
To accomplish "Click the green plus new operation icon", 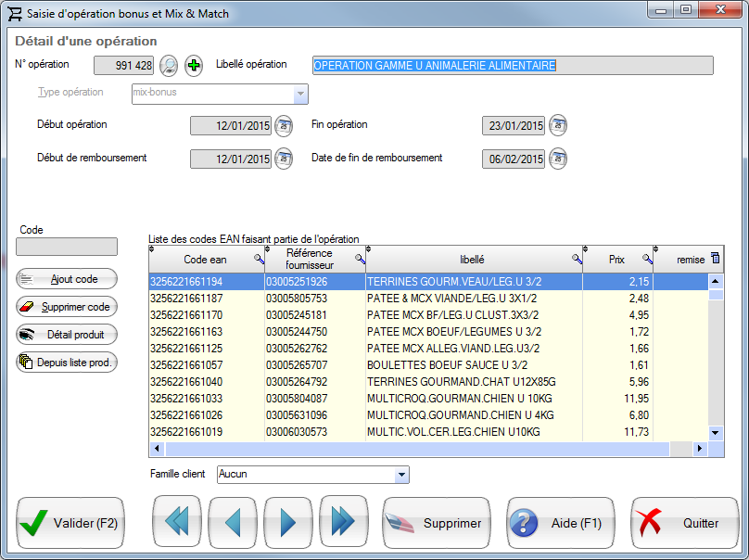I will click(x=194, y=65).
